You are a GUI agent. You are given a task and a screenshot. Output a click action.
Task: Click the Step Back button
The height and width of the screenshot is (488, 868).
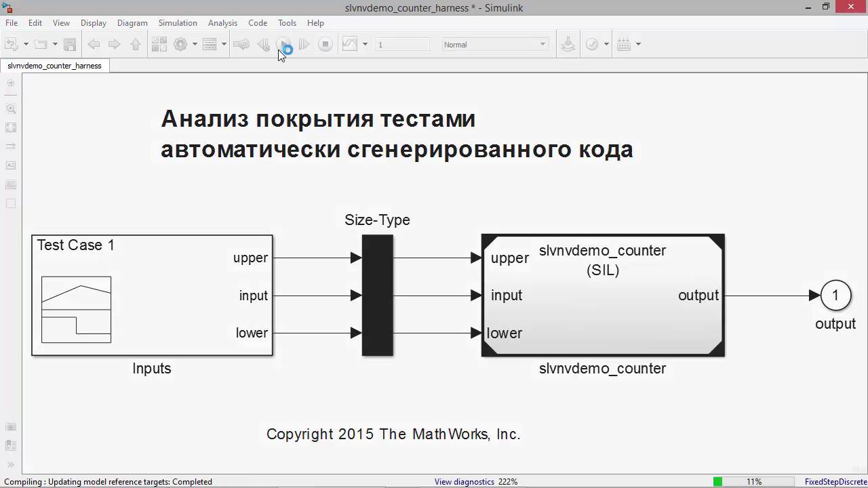[264, 45]
